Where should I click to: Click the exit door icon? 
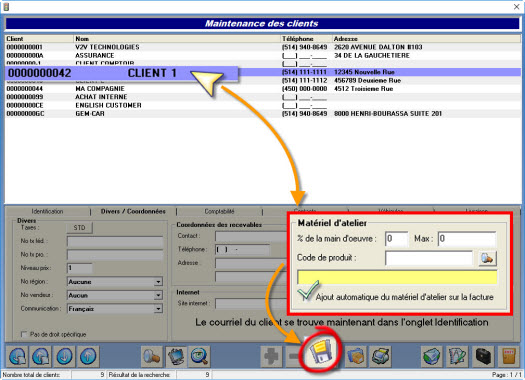[509, 357]
